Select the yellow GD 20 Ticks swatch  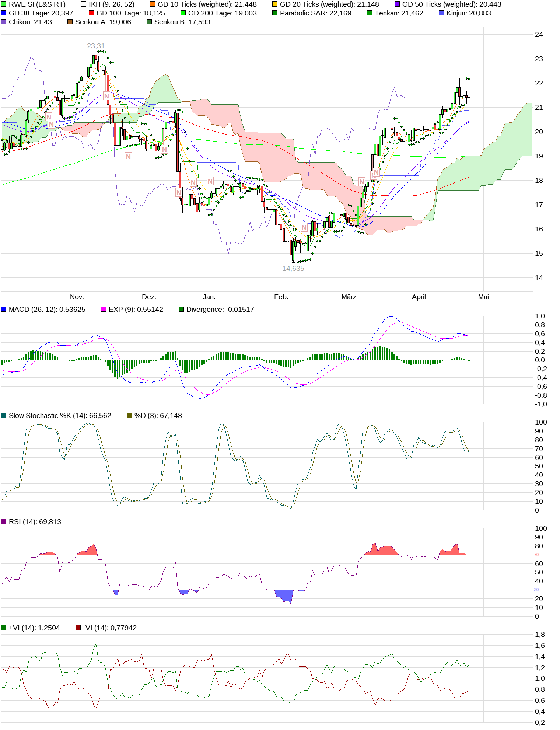pyautogui.click(x=275, y=4)
